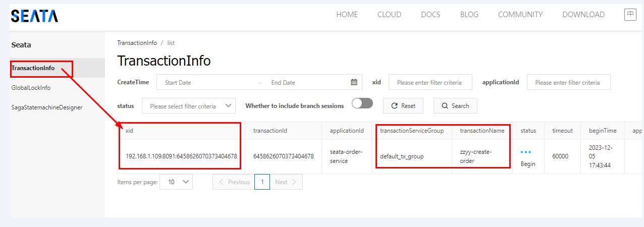Click the SEATA logo
This screenshot has width=644, height=227.
pos(34,16)
